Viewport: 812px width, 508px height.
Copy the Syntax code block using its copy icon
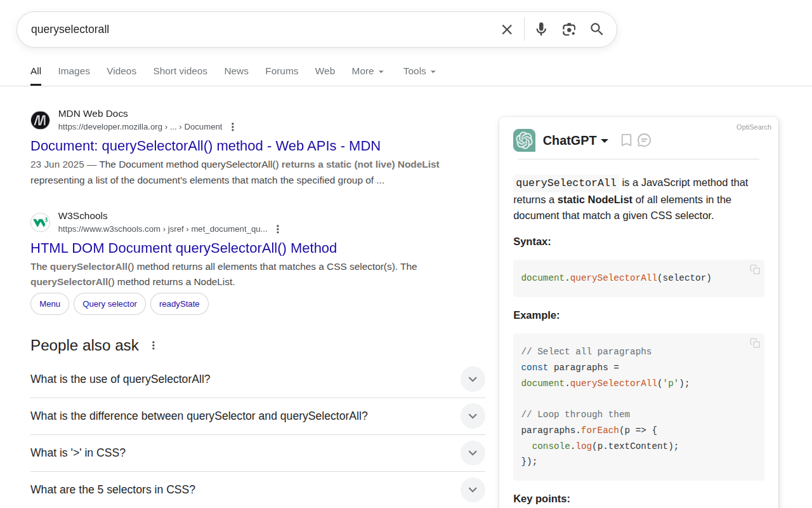(x=754, y=269)
